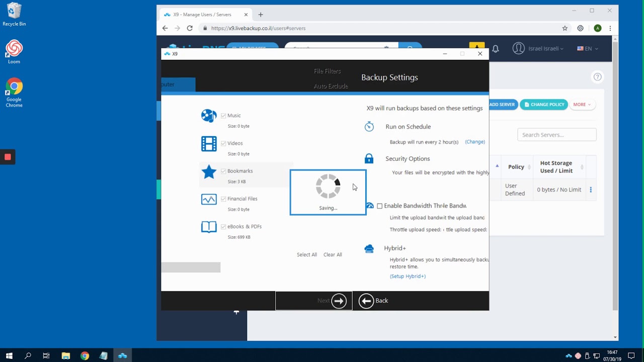Sort by the Policy column
644x362 pixels.
[518, 167]
